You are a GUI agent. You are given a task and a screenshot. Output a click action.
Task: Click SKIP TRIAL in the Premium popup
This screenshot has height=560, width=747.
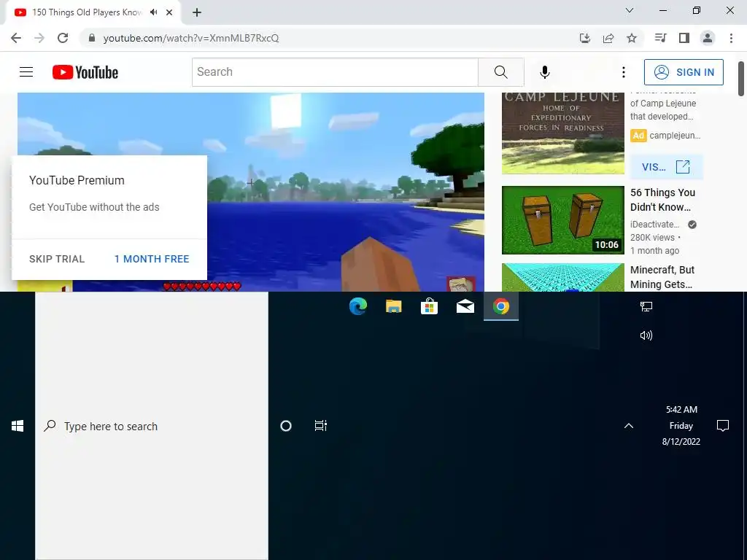tap(57, 259)
